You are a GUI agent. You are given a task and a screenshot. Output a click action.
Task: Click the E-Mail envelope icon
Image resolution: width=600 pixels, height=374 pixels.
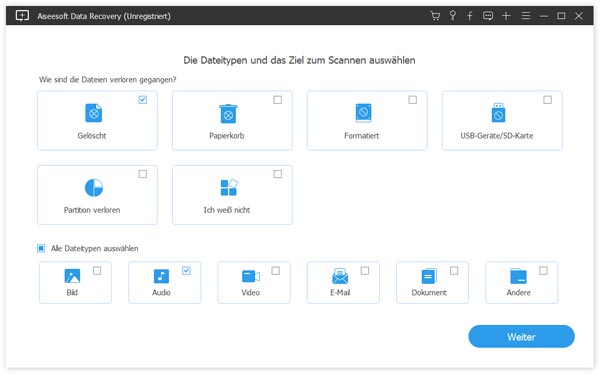pos(340,276)
